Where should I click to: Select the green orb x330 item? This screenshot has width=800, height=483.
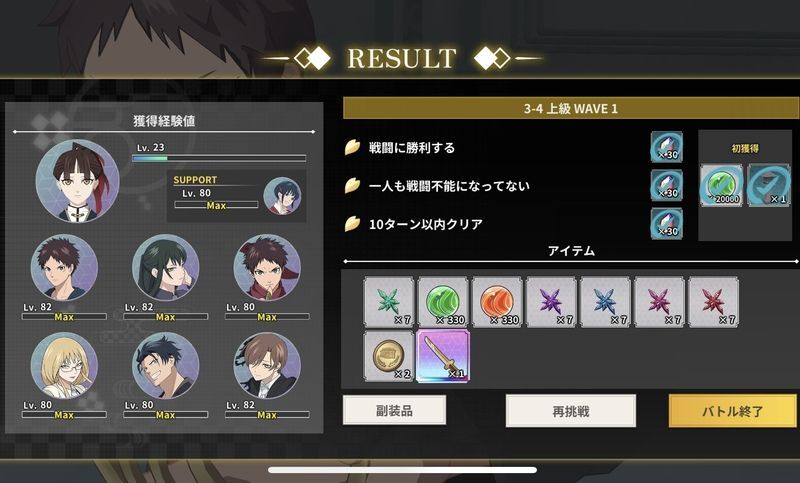coord(443,302)
